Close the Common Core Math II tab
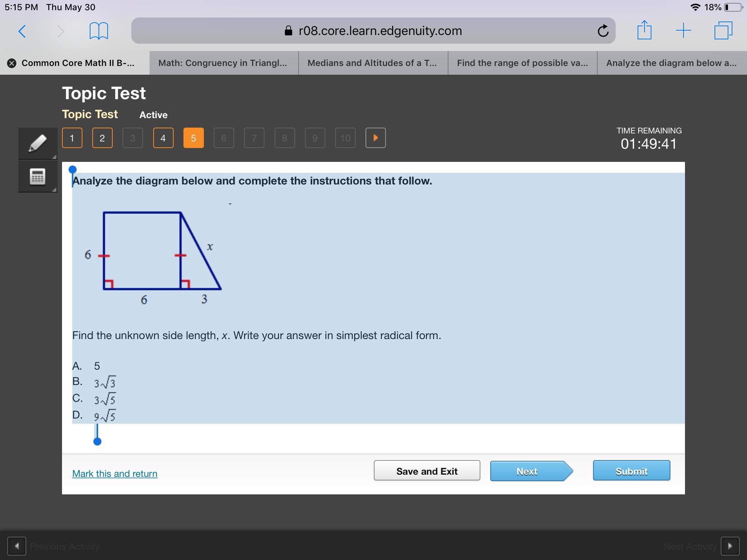Viewport: 747px width, 560px height. click(12, 63)
